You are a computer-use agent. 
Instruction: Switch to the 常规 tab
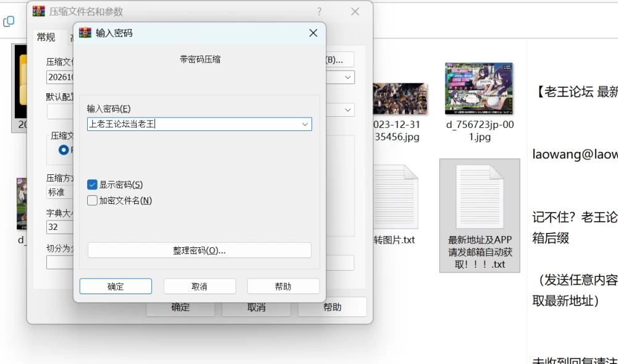(46, 38)
